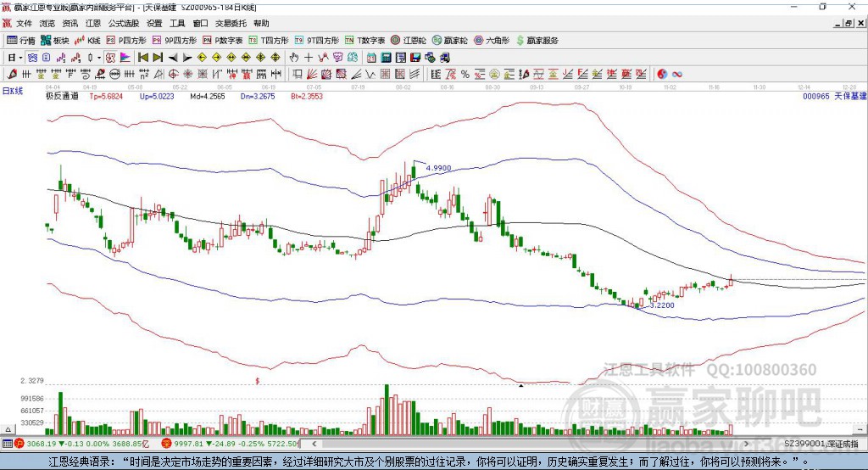The width and height of the screenshot is (868, 470).
Task: Click the Md=4.2565 indicator value
Action: (x=207, y=97)
